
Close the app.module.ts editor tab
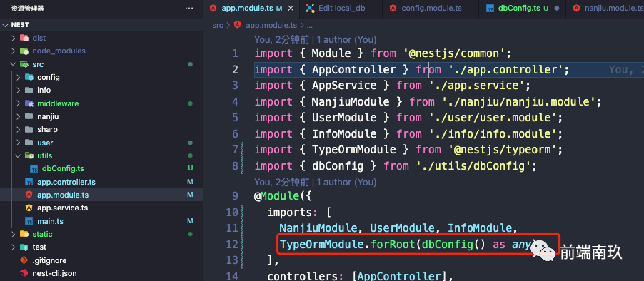[x=291, y=9]
